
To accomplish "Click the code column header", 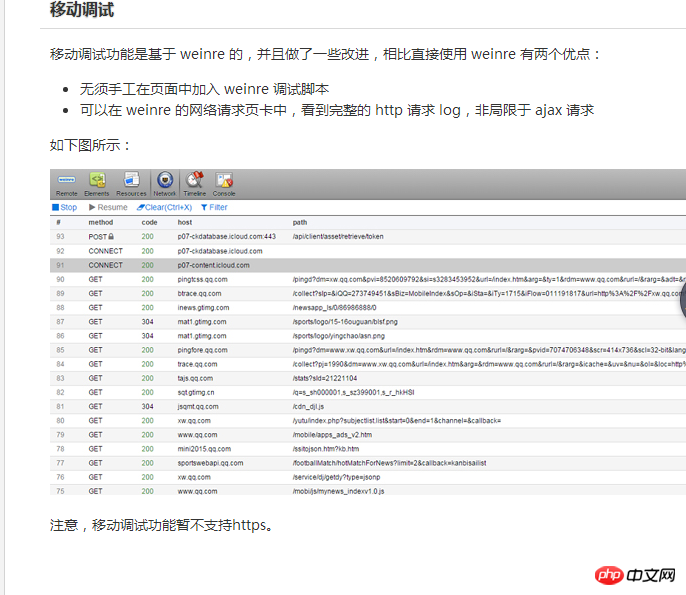I will coord(149,222).
